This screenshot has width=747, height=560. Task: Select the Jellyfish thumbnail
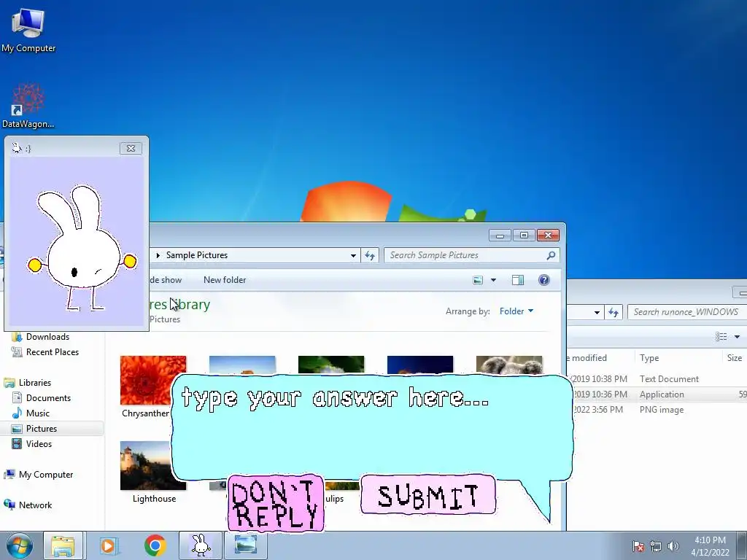click(419, 365)
